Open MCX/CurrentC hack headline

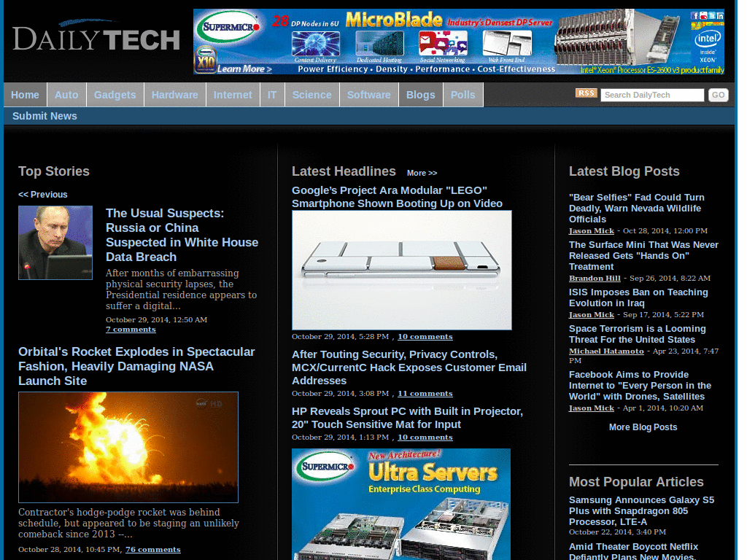[409, 367]
